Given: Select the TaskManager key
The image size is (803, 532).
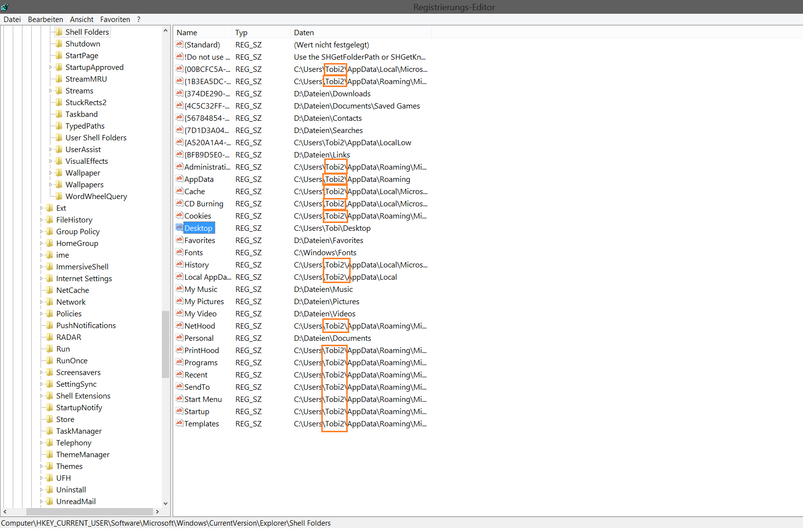Looking at the screenshot, I should [x=79, y=431].
